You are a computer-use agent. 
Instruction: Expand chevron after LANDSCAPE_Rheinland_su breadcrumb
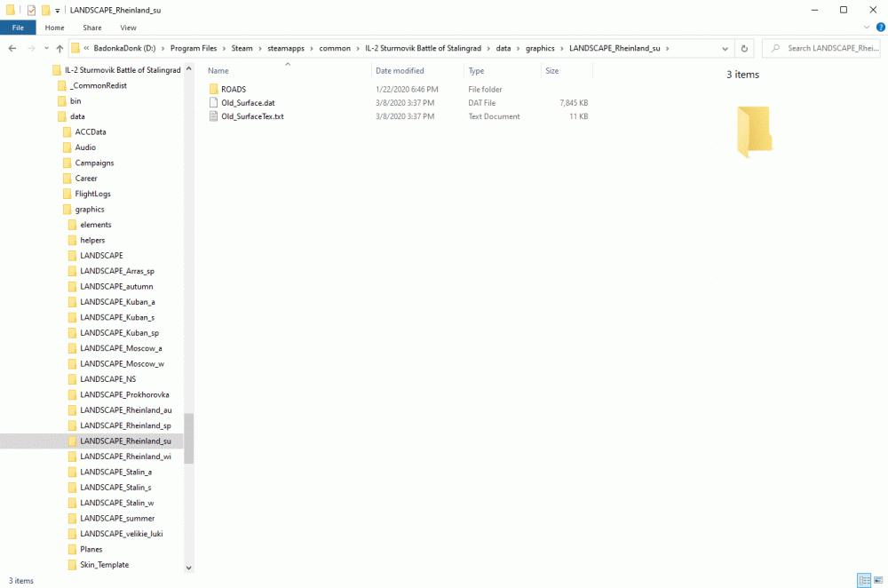click(668, 49)
